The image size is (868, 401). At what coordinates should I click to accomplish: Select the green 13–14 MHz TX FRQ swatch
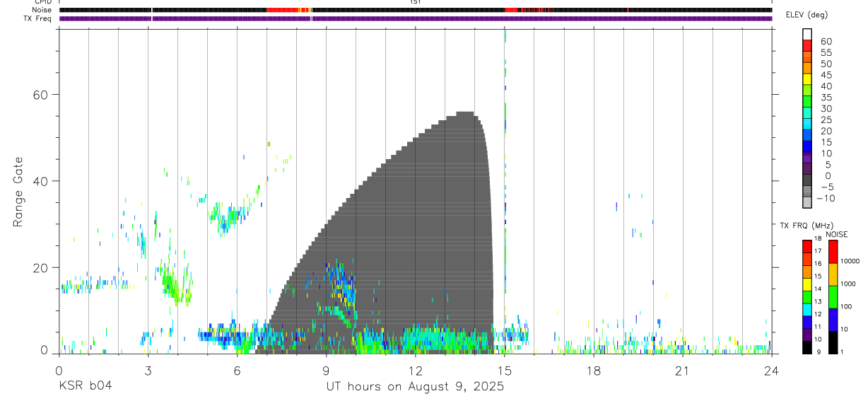coord(807,296)
